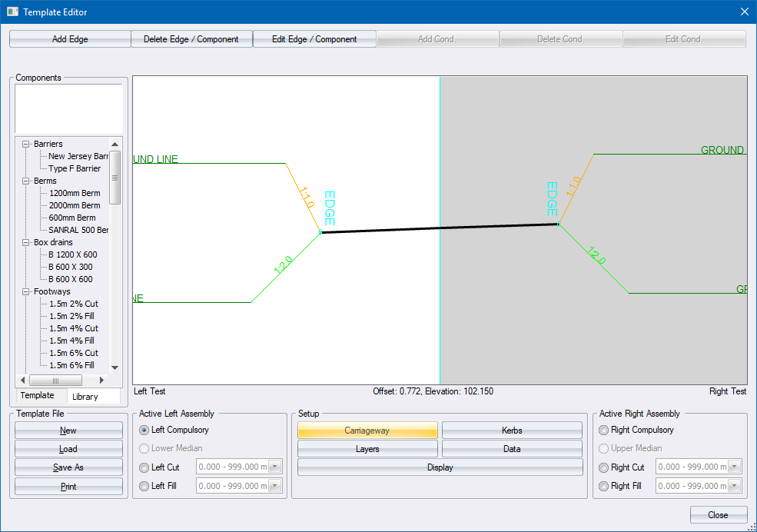
Task: Collapse the Berms tree node
Action: pos(26,181)
